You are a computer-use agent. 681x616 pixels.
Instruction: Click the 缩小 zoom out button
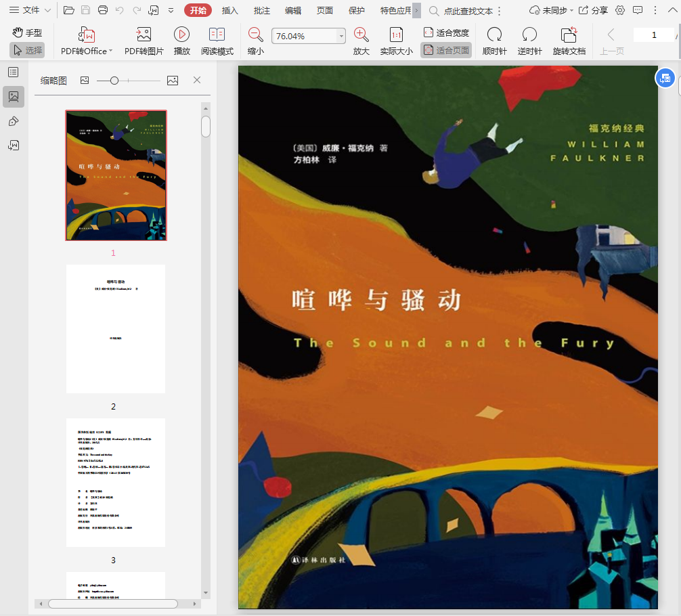click(x=255, y=41)
